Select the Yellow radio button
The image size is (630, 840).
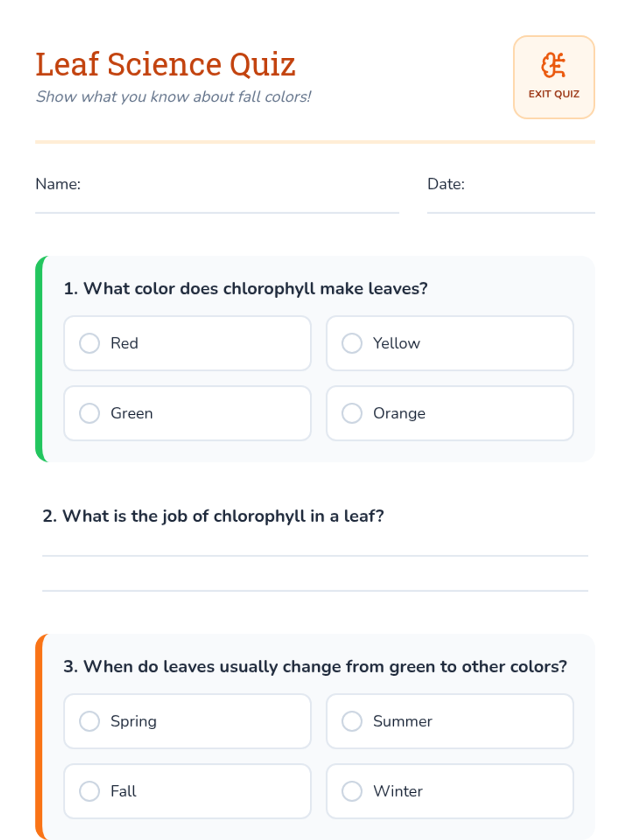click(352, 343)
